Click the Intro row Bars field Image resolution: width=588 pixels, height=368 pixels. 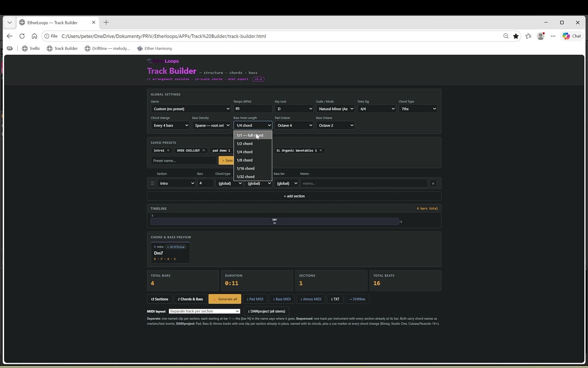point(206,183)
